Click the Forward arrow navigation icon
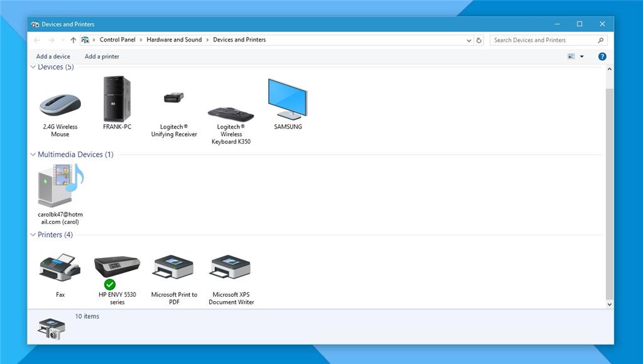Screen dimensions: 643x364 pyautogui.click(x=51, y=40)
